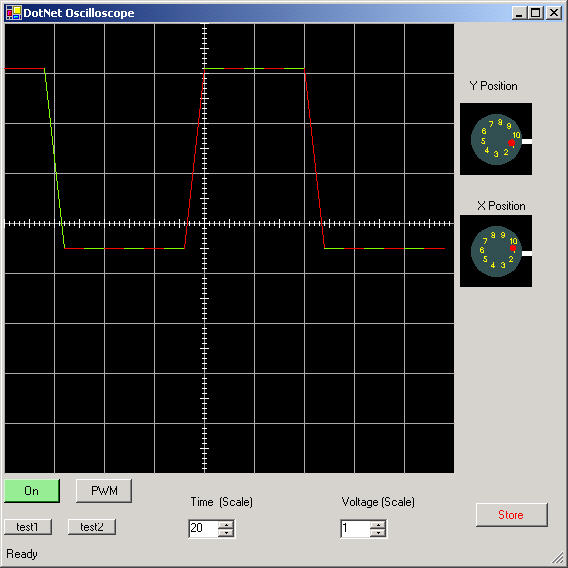Click the white pointer mark beside Y Position knob
568x568 pixels.
tap(527, 141)
